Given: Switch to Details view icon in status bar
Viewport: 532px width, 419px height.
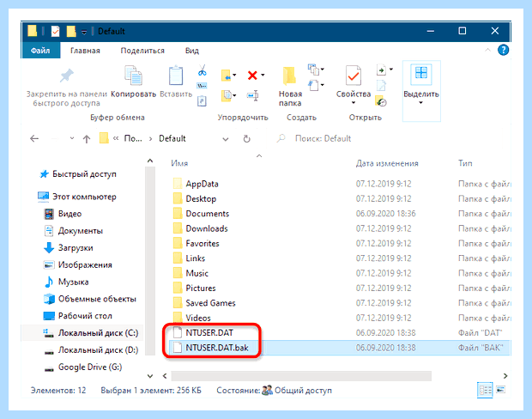Looking at the screenshot, I should (485, 390).
